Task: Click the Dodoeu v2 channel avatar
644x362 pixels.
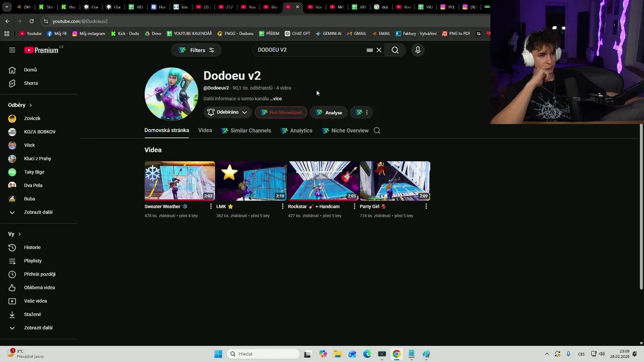Action: [171, 94]
